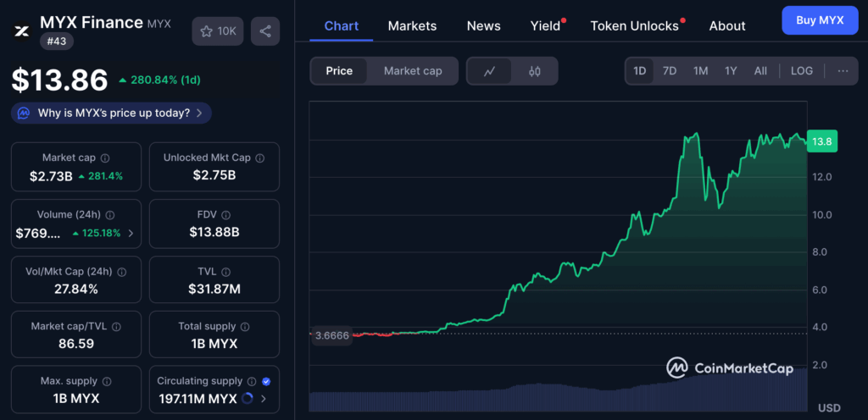Image resolution: width=868 pixels, height=420 pixels.
Task: Open the three-dot chart options menu
Action: (843, 71)
